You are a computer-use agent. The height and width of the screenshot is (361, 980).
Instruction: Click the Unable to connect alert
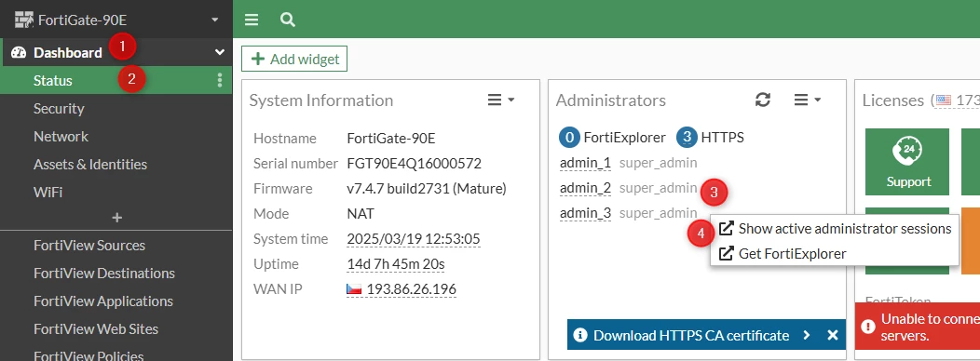click(918, 327)
